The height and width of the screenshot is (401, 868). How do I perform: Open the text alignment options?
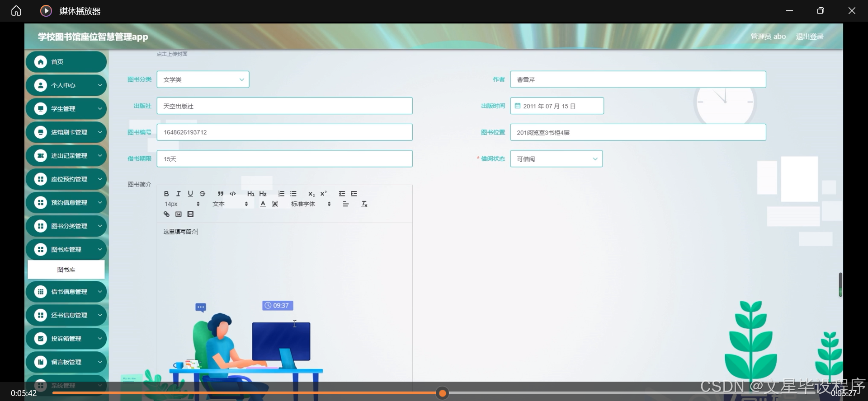pyautogui.click(x=346, y=204)
